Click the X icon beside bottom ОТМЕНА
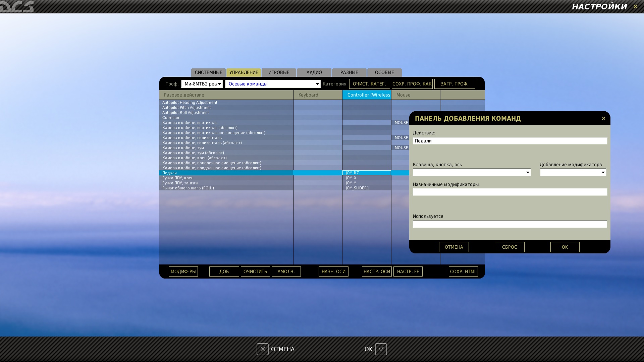This screenshot has width=644, height=362. point(262,349)
